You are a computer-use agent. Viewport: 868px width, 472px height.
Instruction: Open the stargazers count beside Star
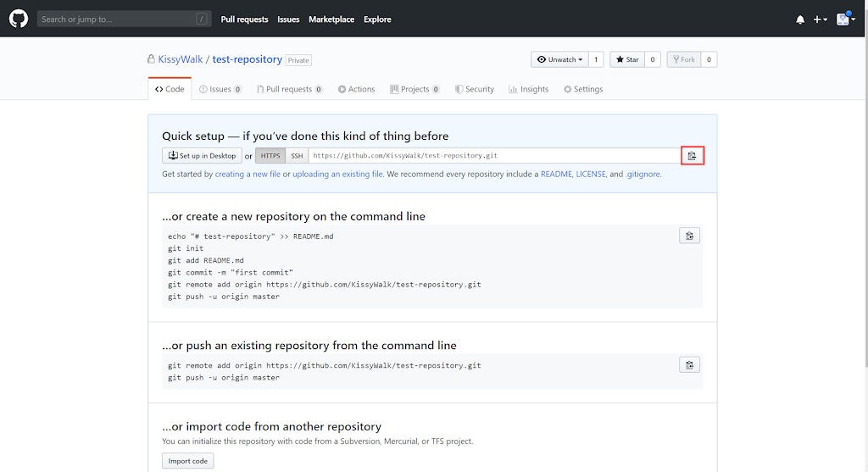[653, 59]
